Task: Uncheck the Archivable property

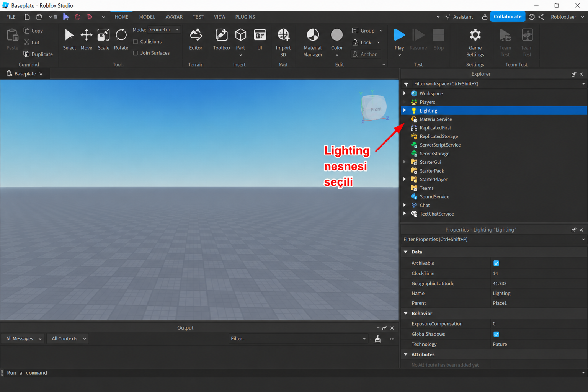Action: click(x=496, y=263)
